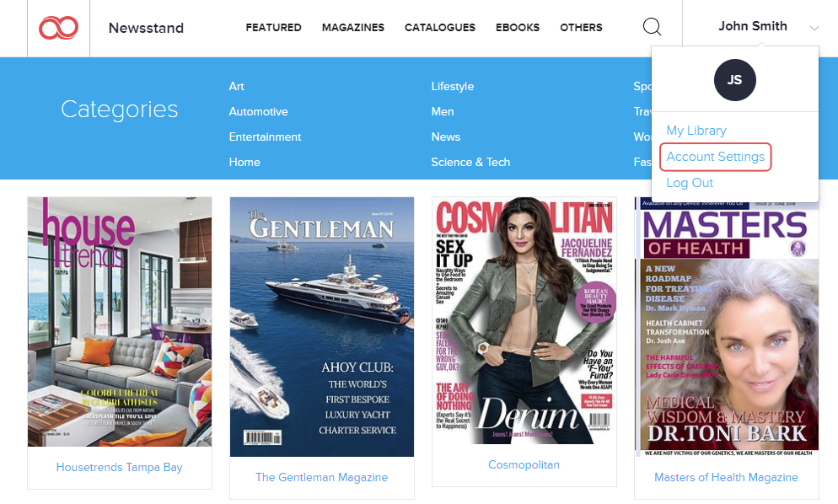Select the Science & Tech category
Screen dimensions: 838x504
coord(470,162)
